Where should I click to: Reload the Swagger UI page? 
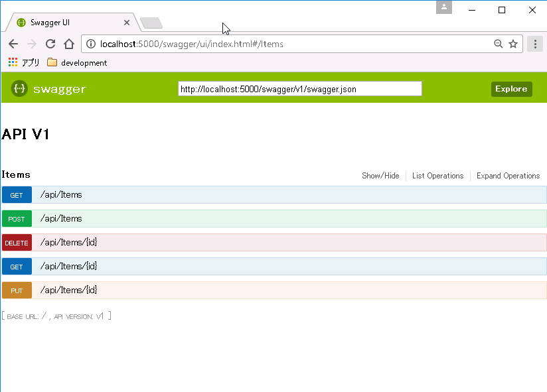[x=50, y=44]
